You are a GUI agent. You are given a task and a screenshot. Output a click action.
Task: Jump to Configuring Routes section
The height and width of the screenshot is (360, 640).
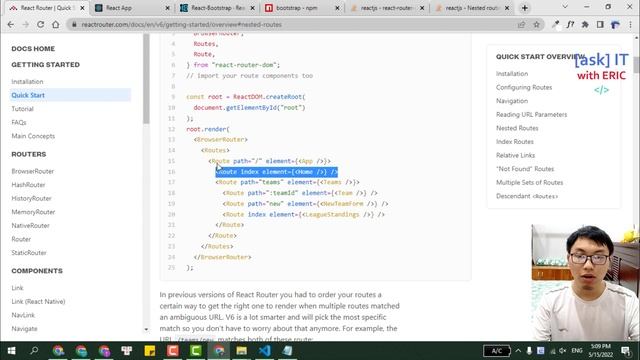click(x=524, y=87)
